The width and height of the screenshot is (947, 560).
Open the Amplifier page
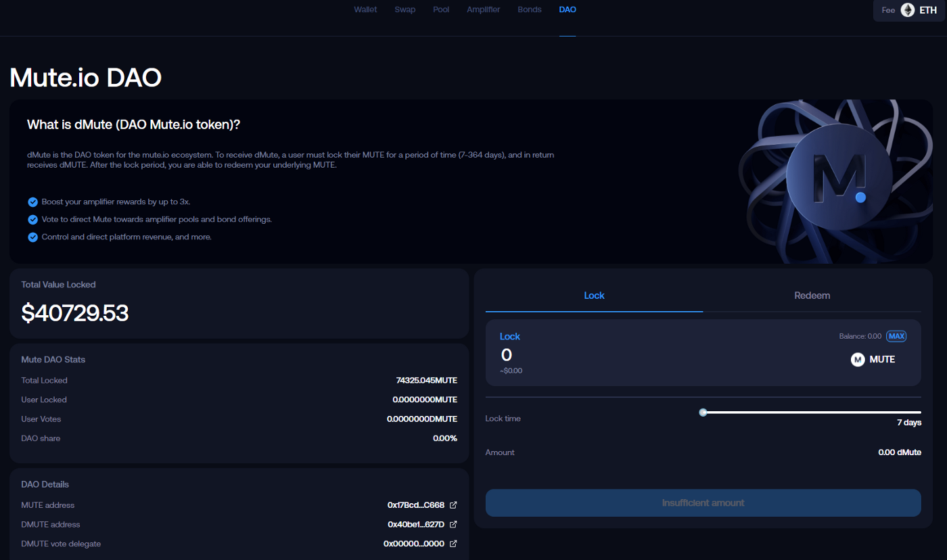pyautogui.click(x=484, y=9)
